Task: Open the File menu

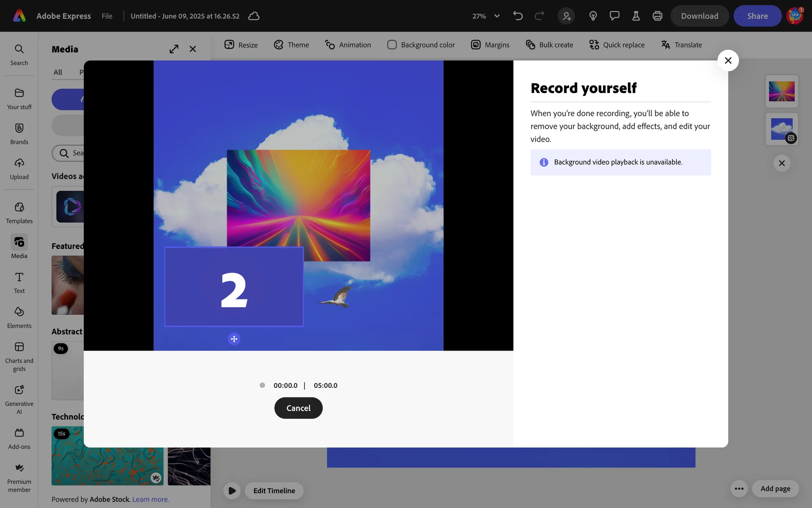Action: pos(107,16)
